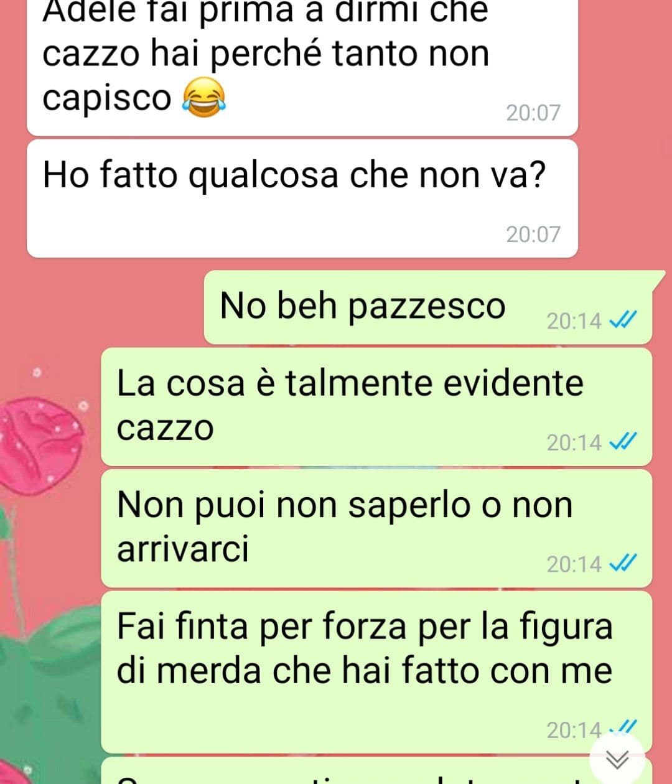Screen dimensions: 672x784
Task: Tap read checkmarks on 'Non puoi non saperlo'
Action: pos(622,564)
